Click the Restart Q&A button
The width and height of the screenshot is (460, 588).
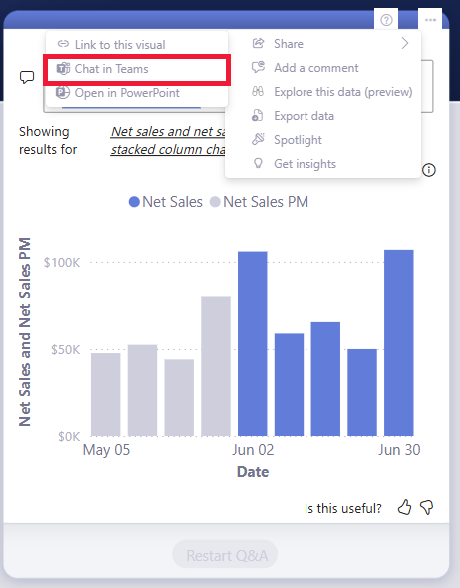[225, 555]
